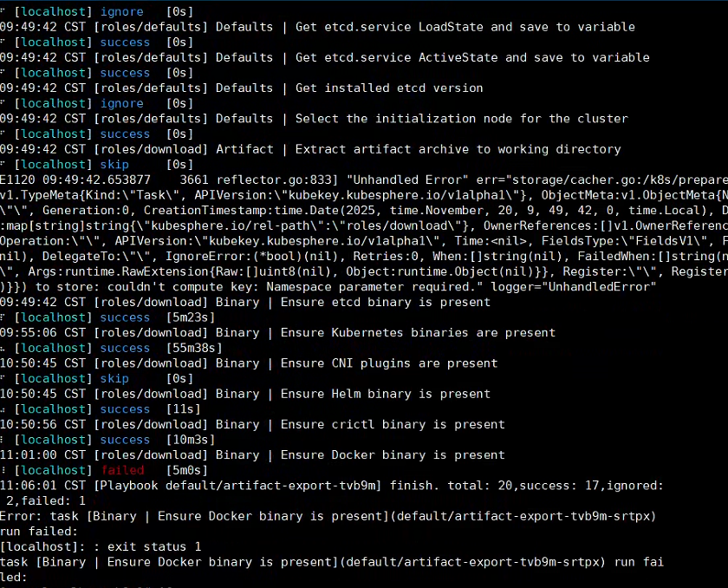Click 'Ensure crictl binary is present' text

pyautogui.click(x=393, y=424)
